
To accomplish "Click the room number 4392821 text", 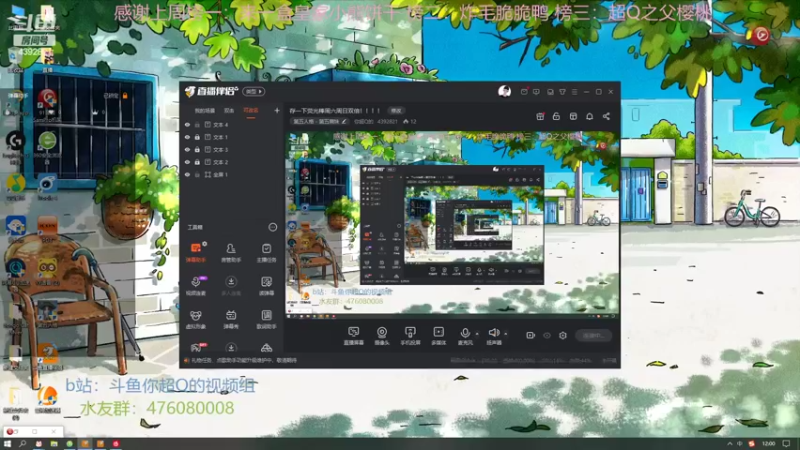I will click(387, 121).
